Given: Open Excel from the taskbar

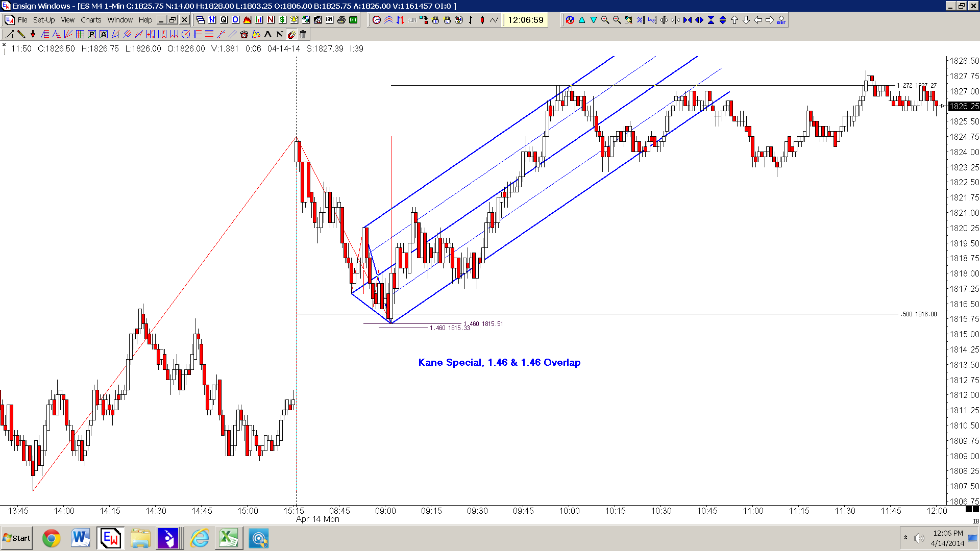Looking at the screenshot, I should 229,538.
